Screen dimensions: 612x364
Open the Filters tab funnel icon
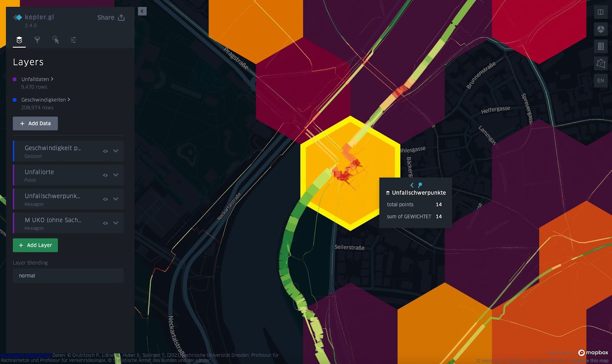point(37,40)
